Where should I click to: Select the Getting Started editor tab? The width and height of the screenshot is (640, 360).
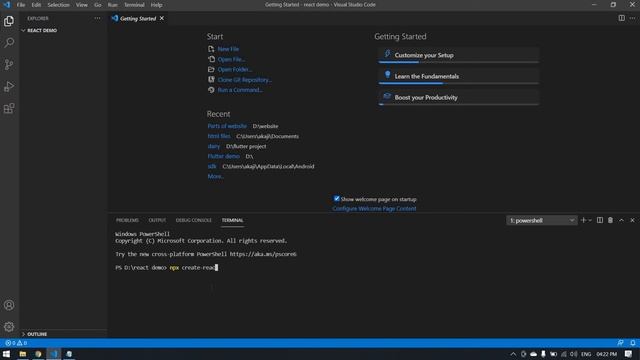tap(138, 18)
